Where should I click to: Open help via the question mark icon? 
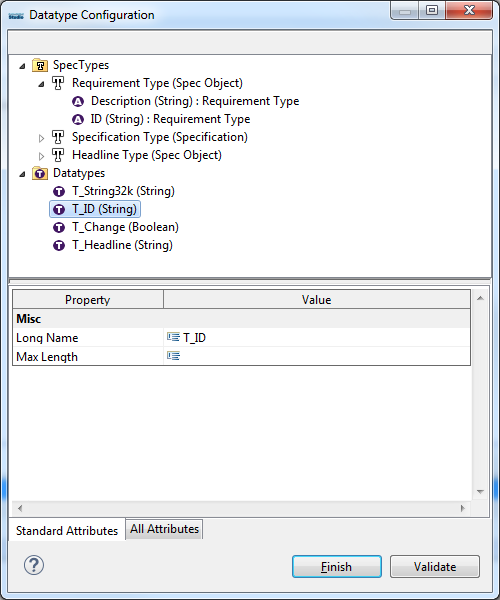point(34,565)
